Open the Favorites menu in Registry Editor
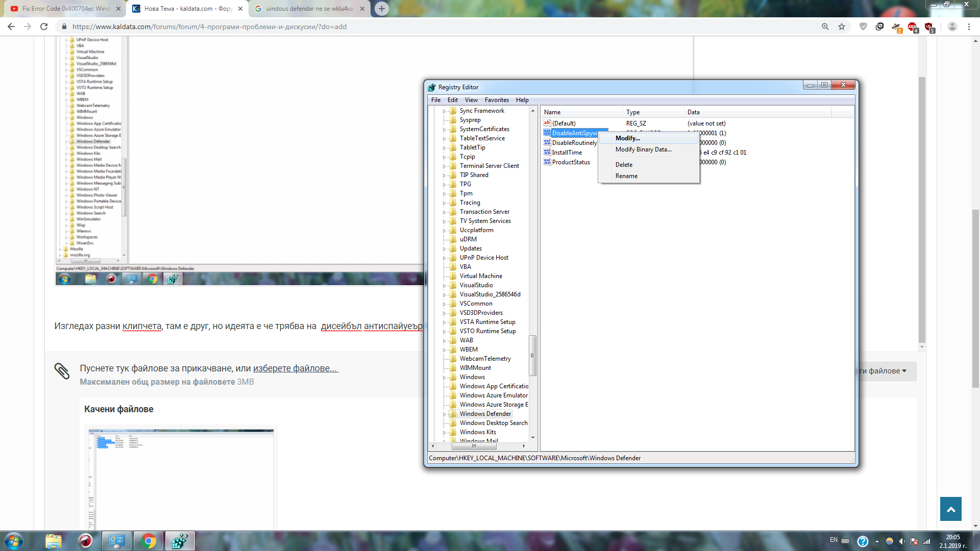 [497, 100]
